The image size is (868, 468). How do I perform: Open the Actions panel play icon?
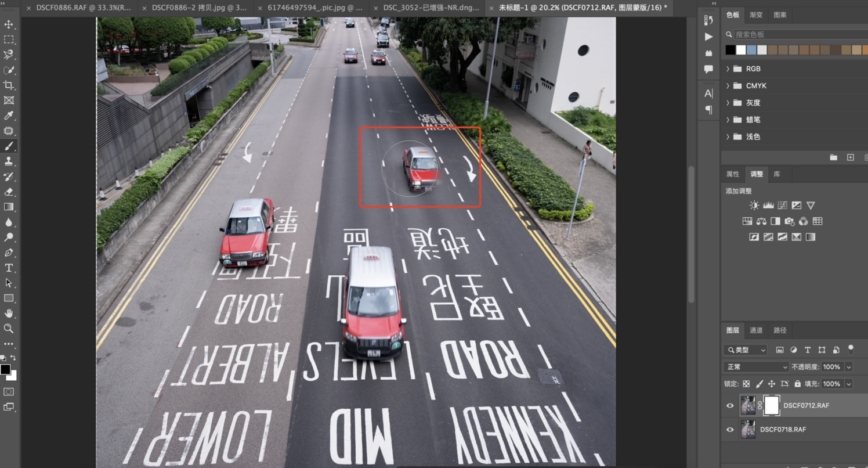708,37
